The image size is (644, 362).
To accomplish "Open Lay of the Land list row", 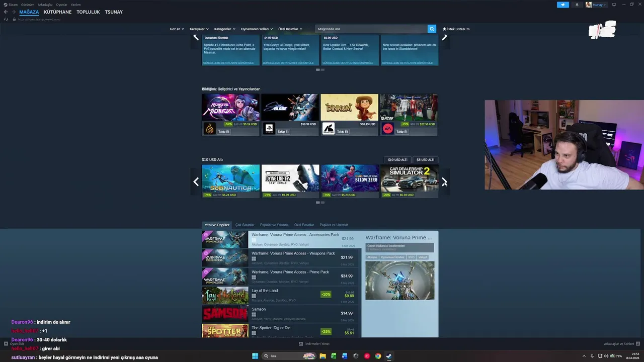I will pyautogui.click(x=280, y=295).
